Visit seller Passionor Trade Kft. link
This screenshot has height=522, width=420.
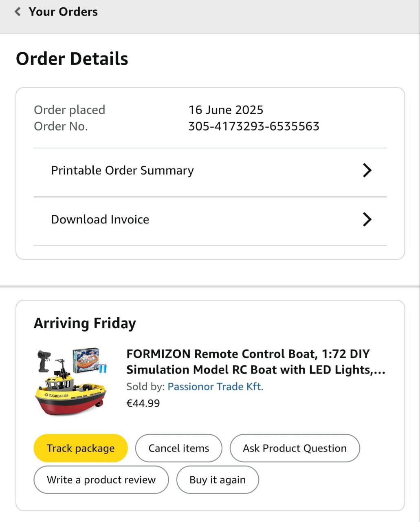[x=215, y=387]
